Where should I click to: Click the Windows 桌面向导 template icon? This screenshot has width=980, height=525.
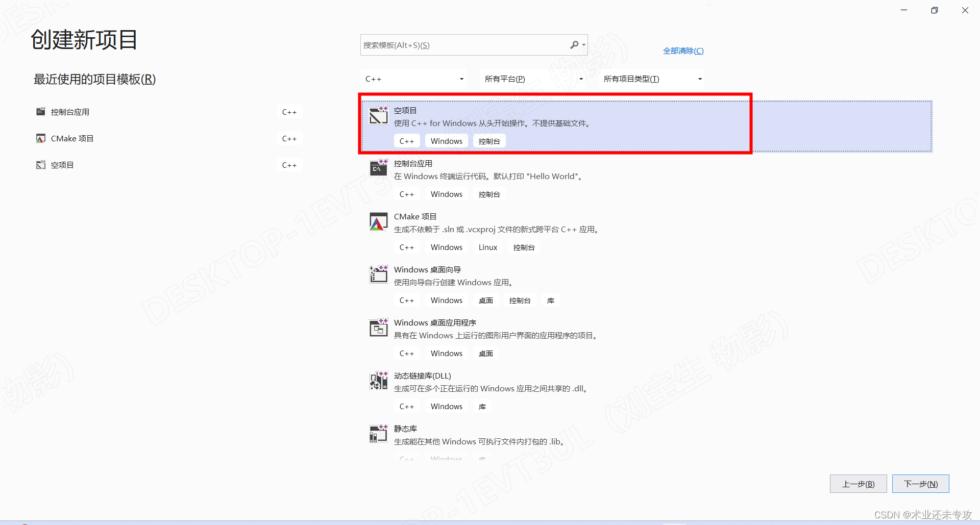coord(378,274)
